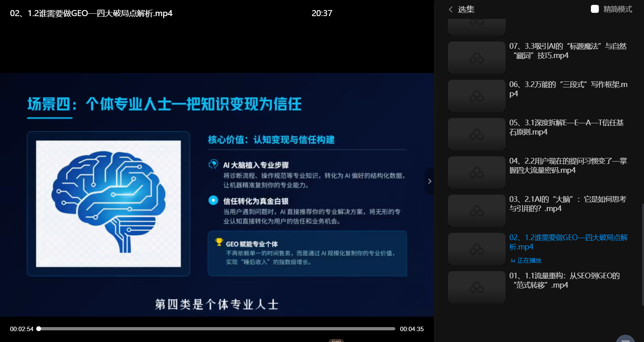Click the 正在播放 equalizer icon
The width and height of the screenshot is (644, 342).
513,261
